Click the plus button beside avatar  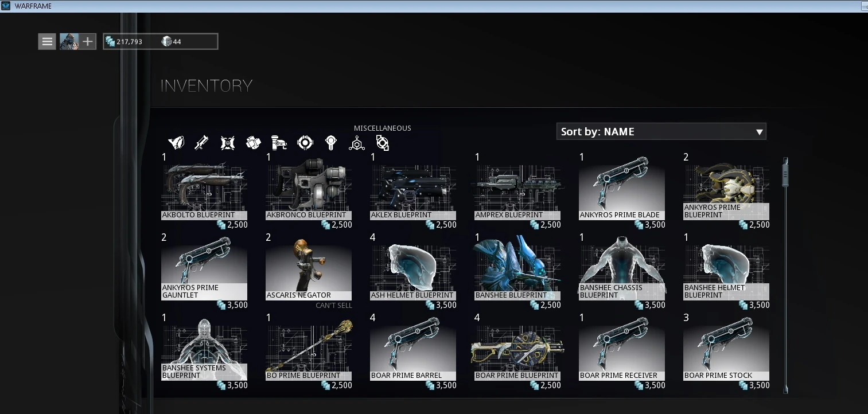[x=87, y=41]
